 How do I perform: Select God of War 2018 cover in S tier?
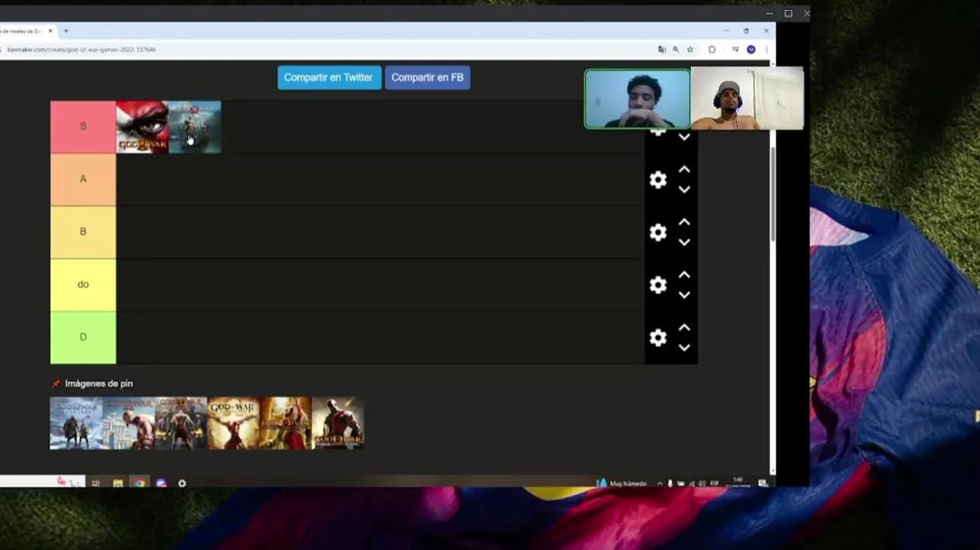tap(195, 127)
